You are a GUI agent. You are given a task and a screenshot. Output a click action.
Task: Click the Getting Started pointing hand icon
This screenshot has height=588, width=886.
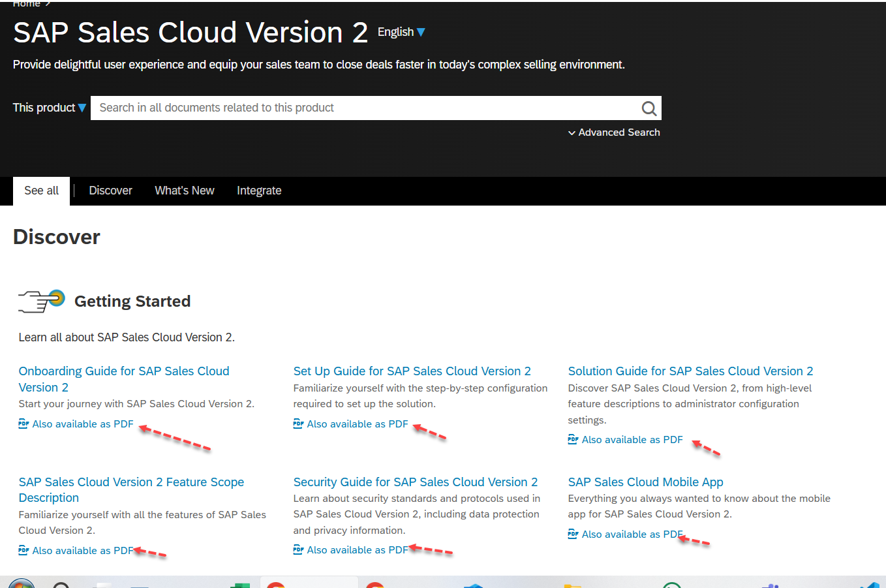click(41, 301)
